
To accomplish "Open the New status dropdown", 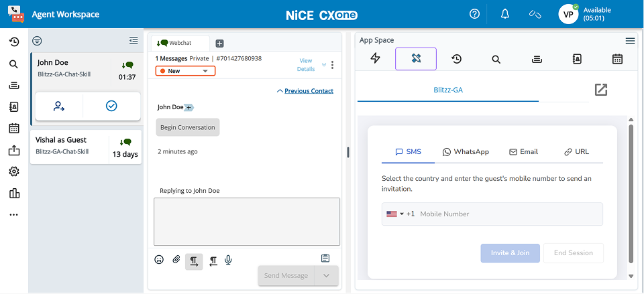I will pyautogui.click(x=185, y=71).
